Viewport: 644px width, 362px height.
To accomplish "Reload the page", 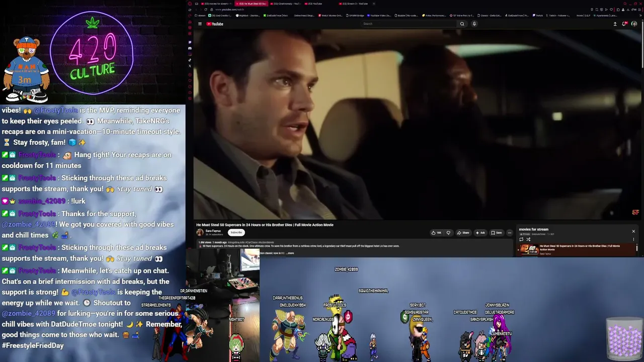I will [205, 10].
